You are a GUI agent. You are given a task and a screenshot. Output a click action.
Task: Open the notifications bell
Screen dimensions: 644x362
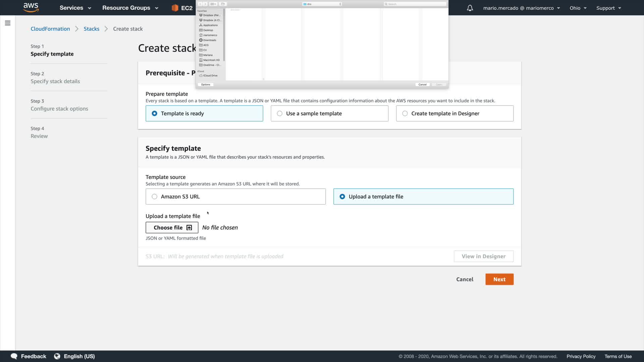pyautogui.click(x=470, y=8)
